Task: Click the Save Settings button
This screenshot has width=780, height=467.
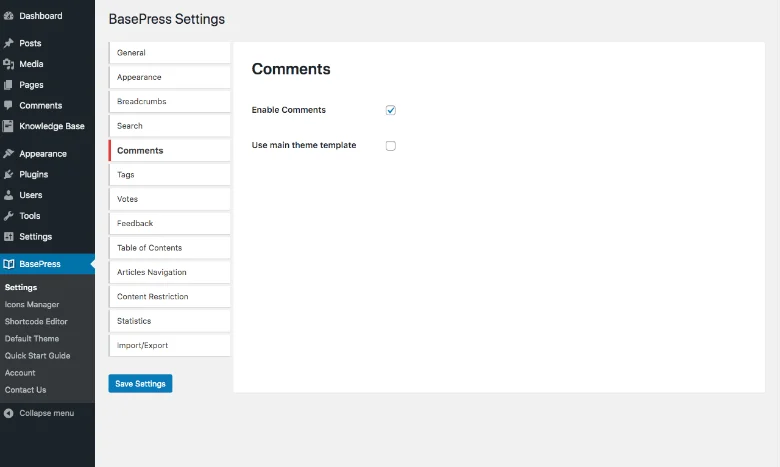Action: click(x=140, y=383)
